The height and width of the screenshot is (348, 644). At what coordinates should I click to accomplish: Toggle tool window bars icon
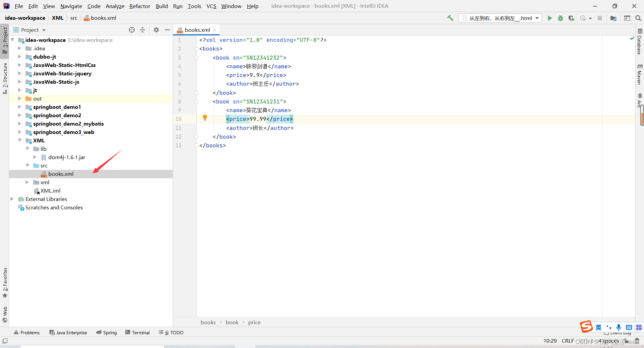(x=5, y=341)
